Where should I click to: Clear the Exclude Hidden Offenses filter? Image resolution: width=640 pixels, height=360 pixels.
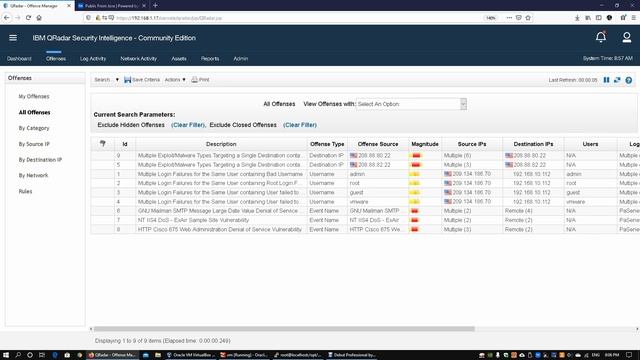click(x=188, y=125)
